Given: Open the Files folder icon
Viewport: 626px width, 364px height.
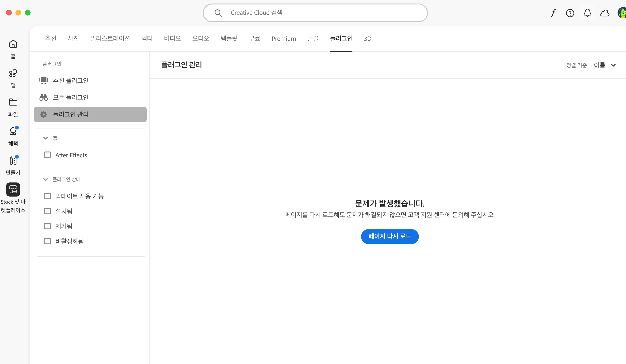Looking at the screenshot, I should [13, 102].
